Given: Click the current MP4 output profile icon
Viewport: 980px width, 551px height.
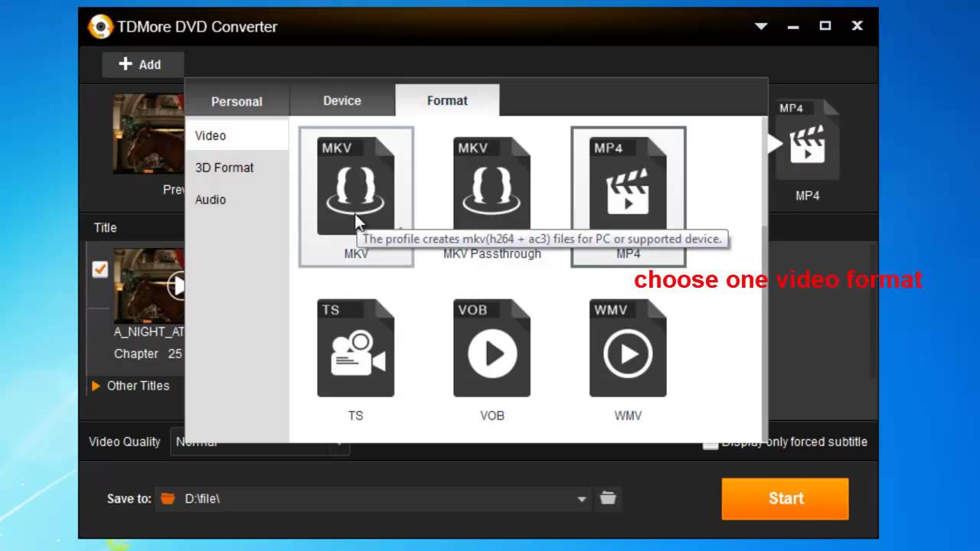Looking at the screenshot, I should tap(807, 141).
